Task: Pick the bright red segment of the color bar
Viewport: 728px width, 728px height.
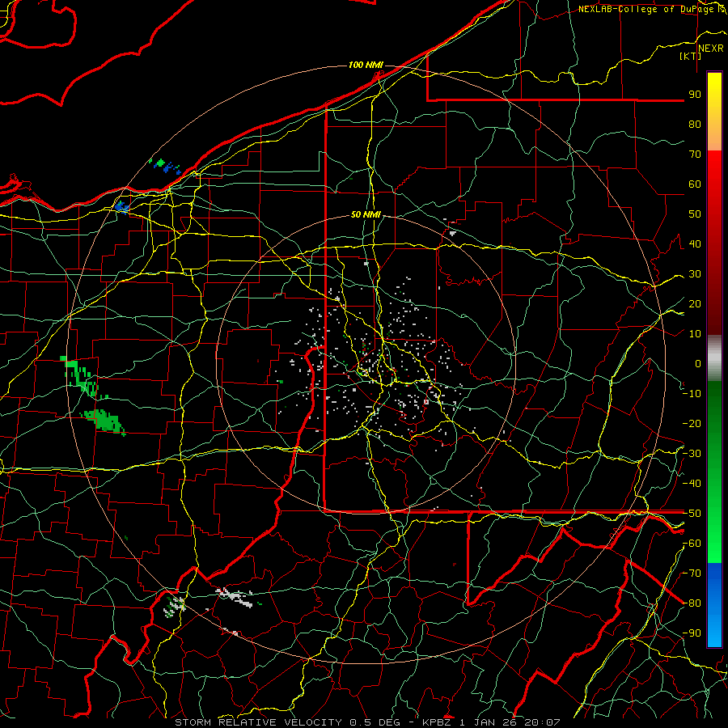Action: 714,186
